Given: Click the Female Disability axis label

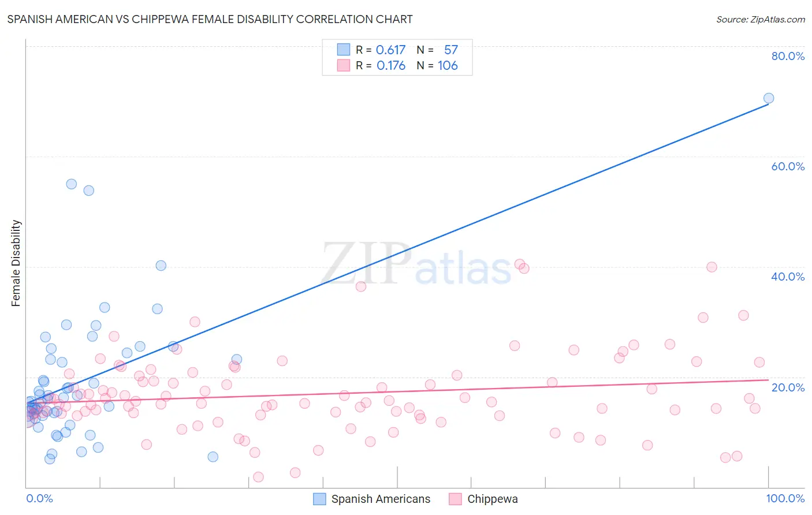Looking at the screenshot, I should tap(16, 263).
